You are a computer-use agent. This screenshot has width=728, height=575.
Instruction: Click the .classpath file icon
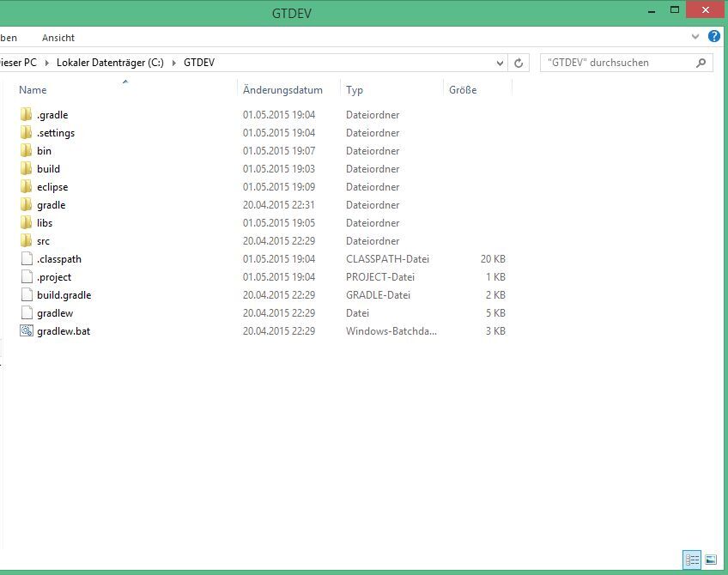pos(27,258)
